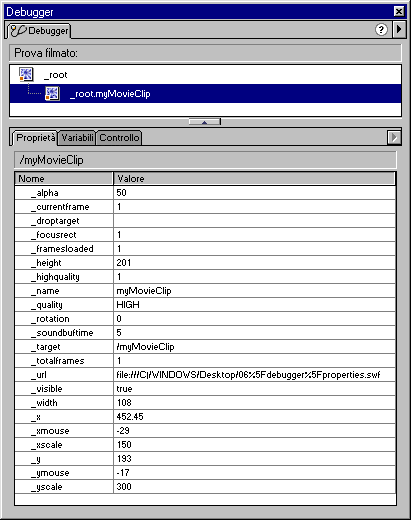Image resolution: width=411 pixels, height=520 pixels.
Task: Select the _width property name
Action: (44, 403)
